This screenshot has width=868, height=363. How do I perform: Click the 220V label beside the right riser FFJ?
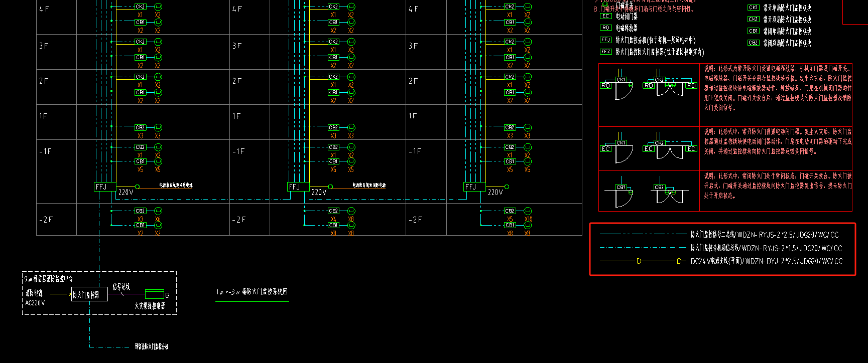[495, 192]
